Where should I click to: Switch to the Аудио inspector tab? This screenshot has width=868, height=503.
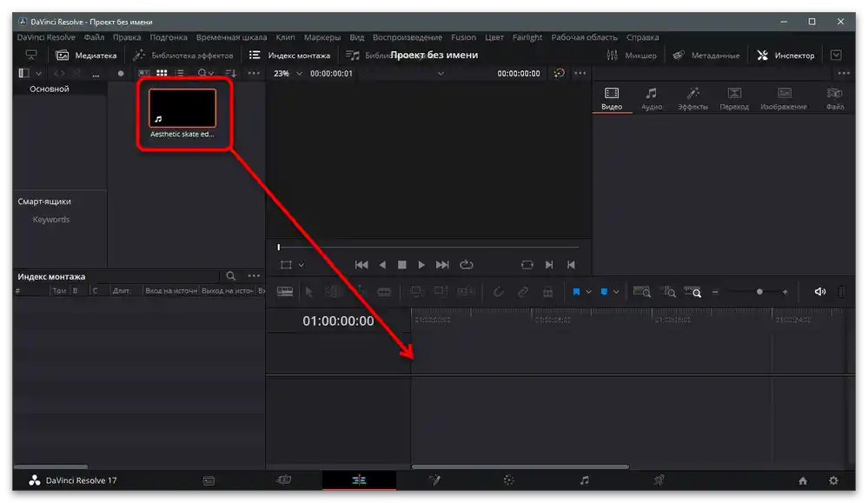652,98
